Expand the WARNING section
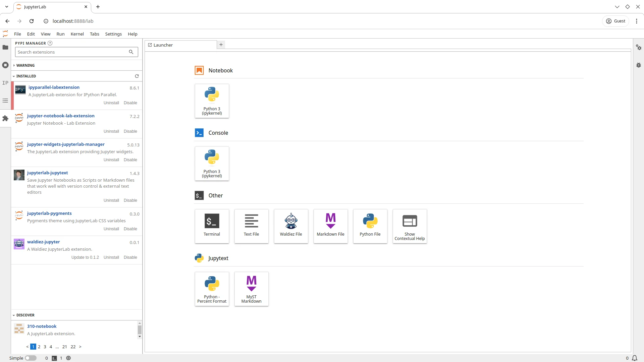 pos(25,65)
